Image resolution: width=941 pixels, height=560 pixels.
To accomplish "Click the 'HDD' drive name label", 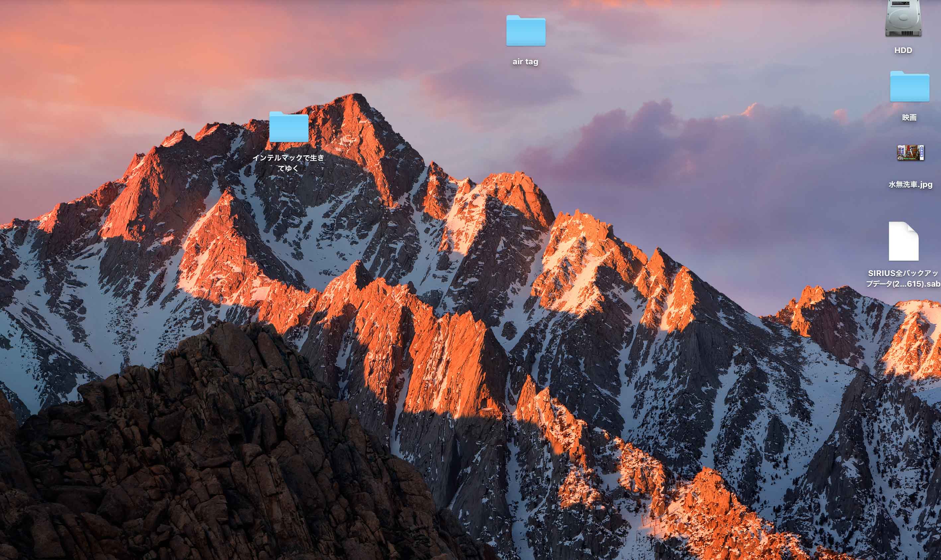I will [x=903, y=50].
